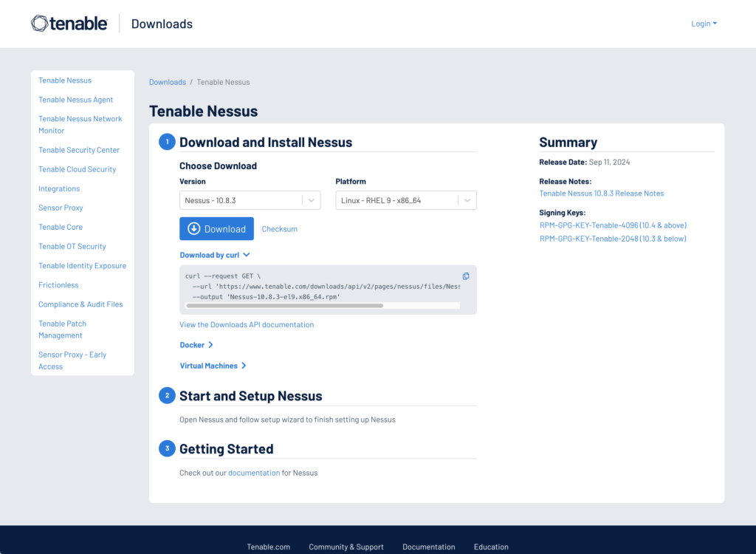
Task: Open the Platform dropdown showing Linux - RHEL 9
Action: [x=406, y=200]
